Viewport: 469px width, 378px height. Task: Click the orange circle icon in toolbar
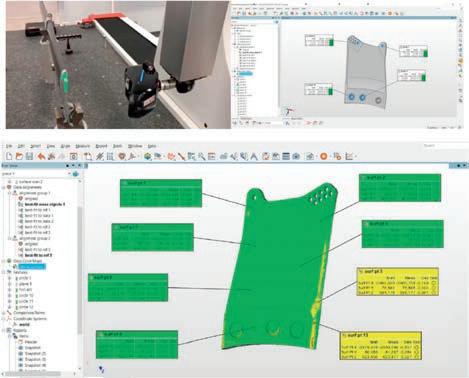click(x=323, y=156)
